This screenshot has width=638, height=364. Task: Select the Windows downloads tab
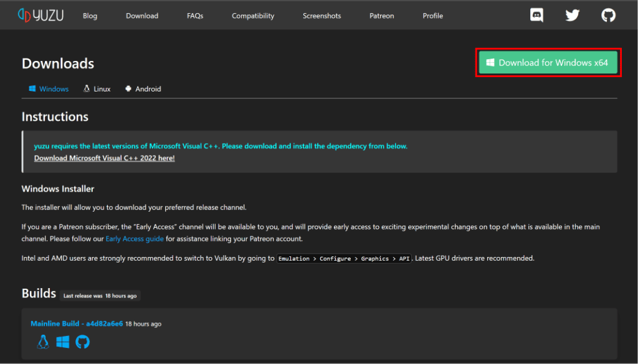click(49, 89)
